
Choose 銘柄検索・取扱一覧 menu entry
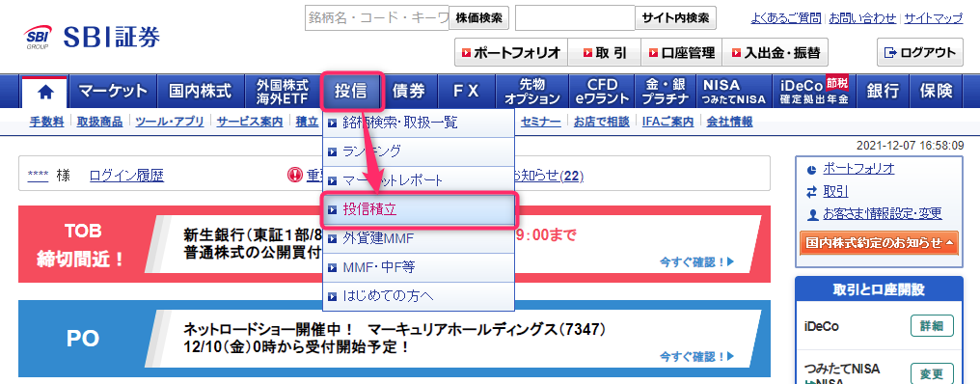tap(419, 123)
